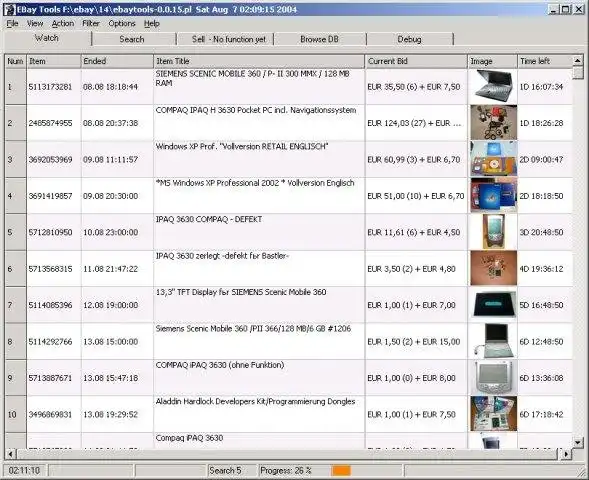Click item number 5712810950

point(50,232)
